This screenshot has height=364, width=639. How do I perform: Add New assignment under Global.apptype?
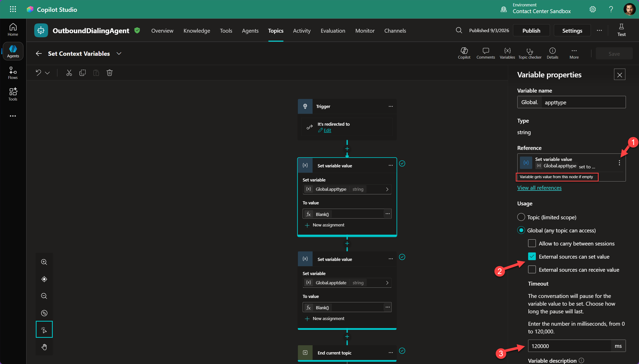click(325, 225)
